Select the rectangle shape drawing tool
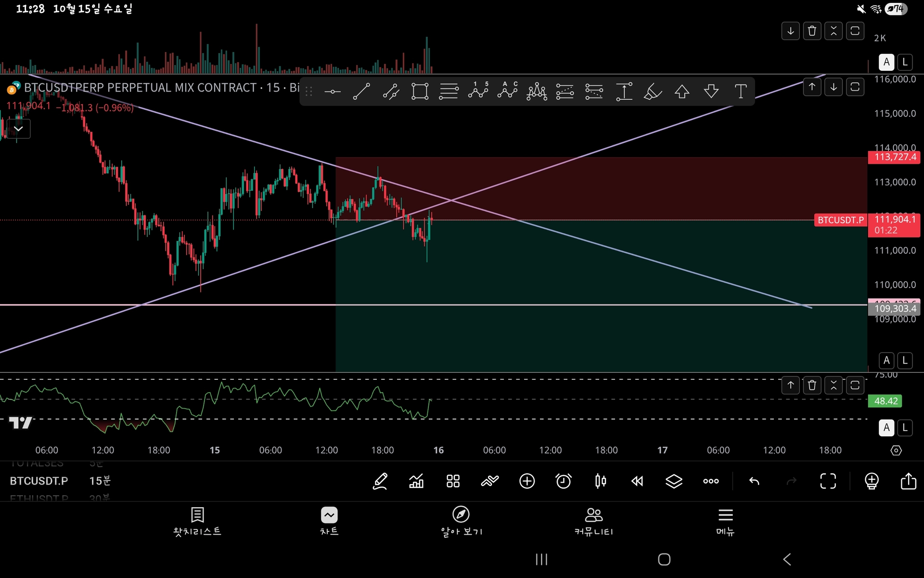Image resolution: width=924 pixels, height=578 pixels. pyautogui.click(x=420, y=91)
